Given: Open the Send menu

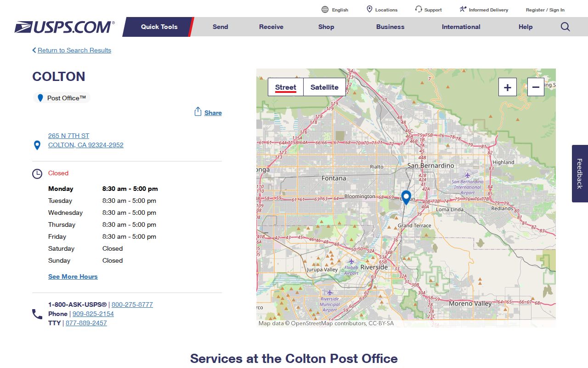Looking at the screenshot, I should (x=220, y=27).
